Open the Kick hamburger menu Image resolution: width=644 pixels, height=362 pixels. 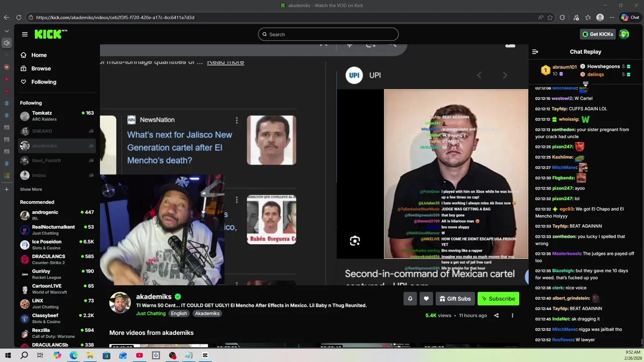25,34
